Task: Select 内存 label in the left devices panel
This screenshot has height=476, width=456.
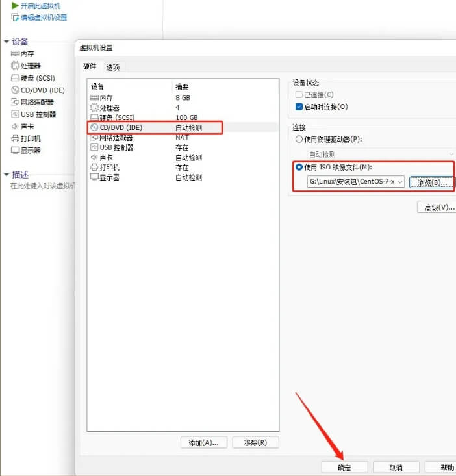Action: point(27,54)
